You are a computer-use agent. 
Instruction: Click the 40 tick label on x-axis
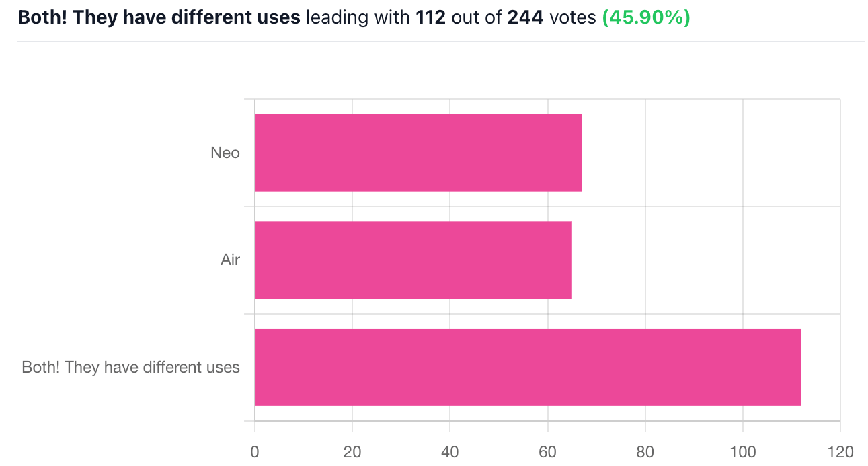(450, 451)
